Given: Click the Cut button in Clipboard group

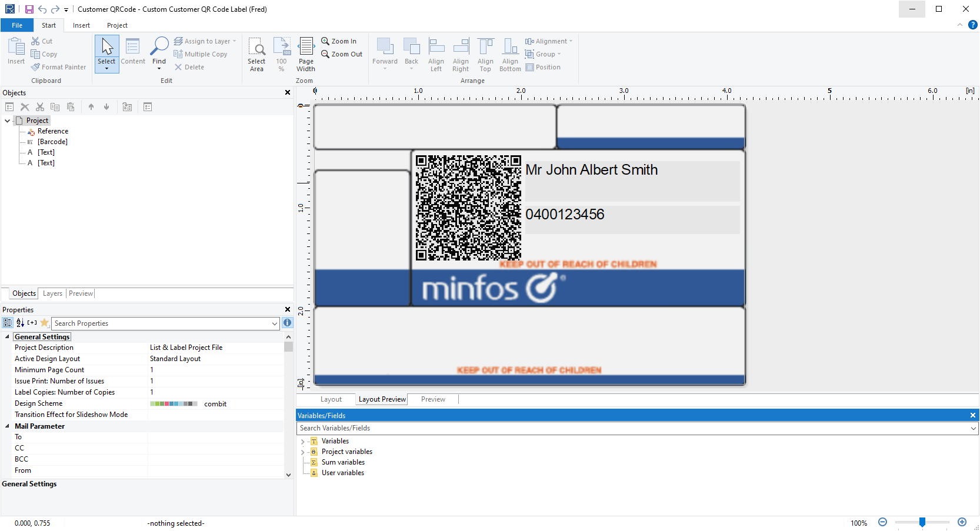Looking at the screenshot, I should tap(42, 41).
